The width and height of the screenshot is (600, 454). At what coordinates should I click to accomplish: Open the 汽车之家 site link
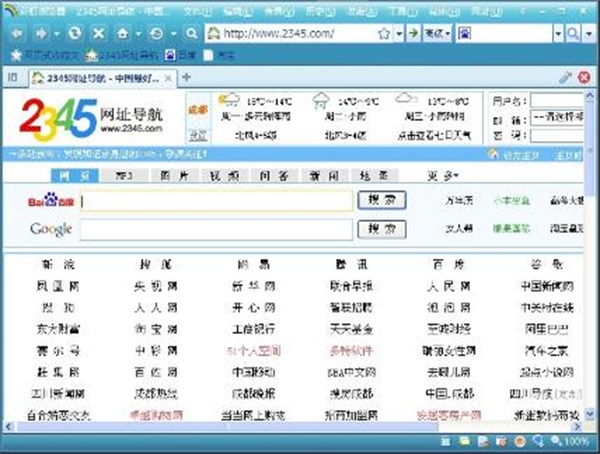tap(546, 351)
